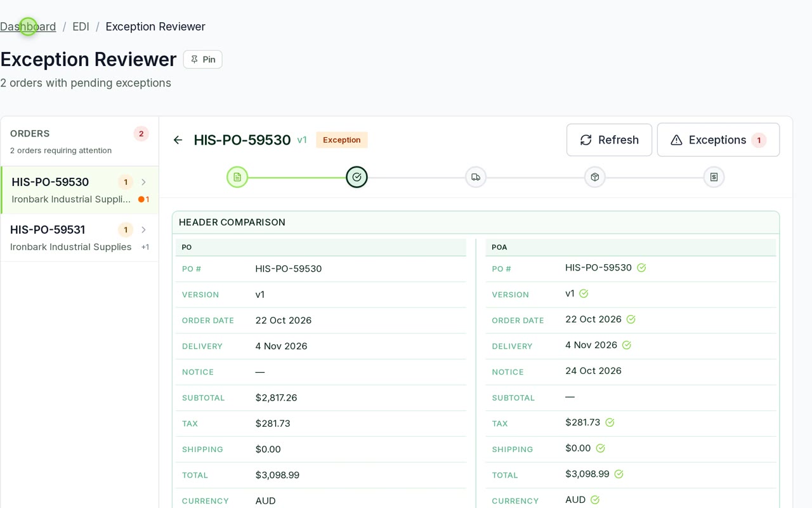Click the +1 indicator on HIS-PO-59531 row
The width and height of the screenshot is (812, 508).
click(145, 247)
